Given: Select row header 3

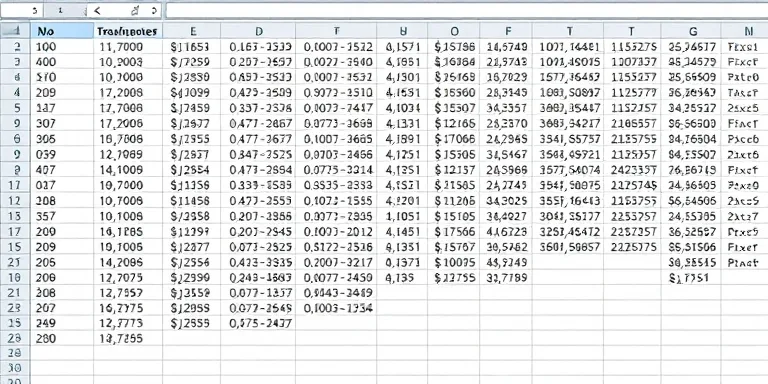Looking at the screenshot, I should (x=15, y=62).
